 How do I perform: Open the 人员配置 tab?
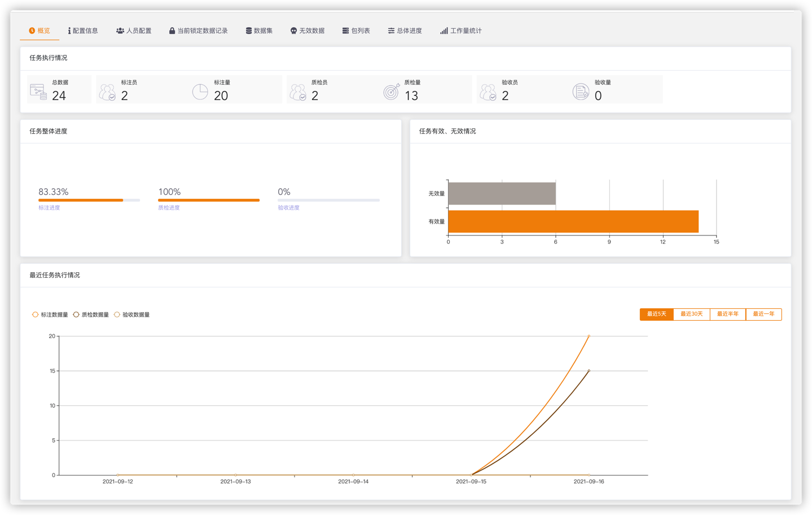click(x=134, y=30)
